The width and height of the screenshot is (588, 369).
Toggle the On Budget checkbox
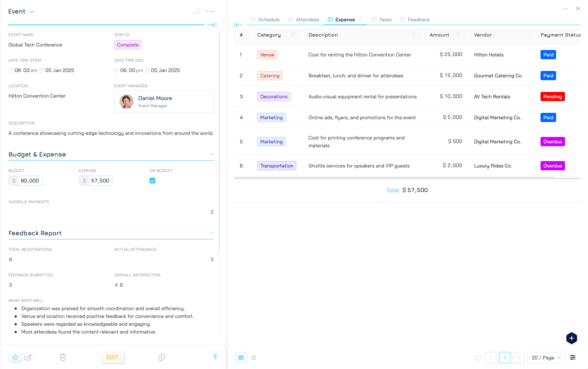(152, 181)
